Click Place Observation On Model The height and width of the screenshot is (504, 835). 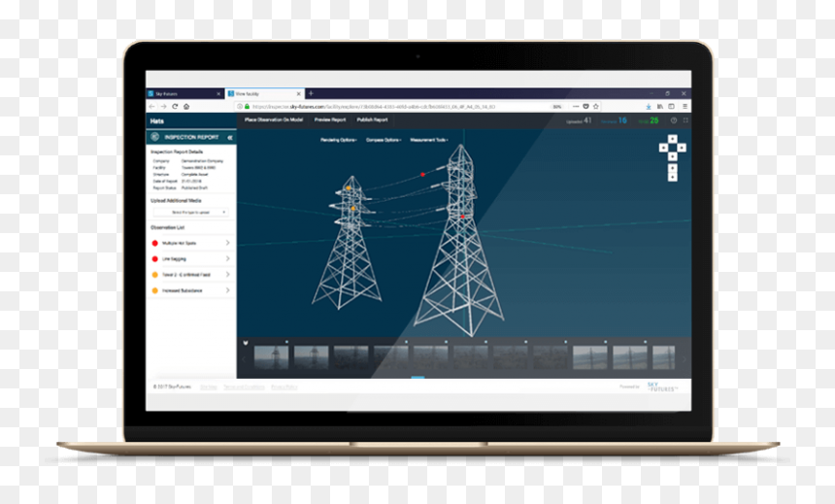click(x=274, y=119)
